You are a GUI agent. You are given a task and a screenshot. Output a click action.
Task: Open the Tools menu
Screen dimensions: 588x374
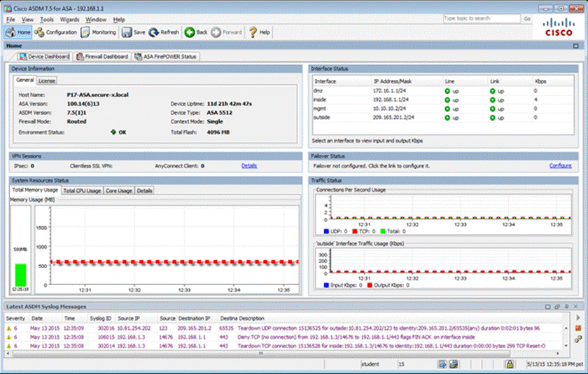point(47,20)
